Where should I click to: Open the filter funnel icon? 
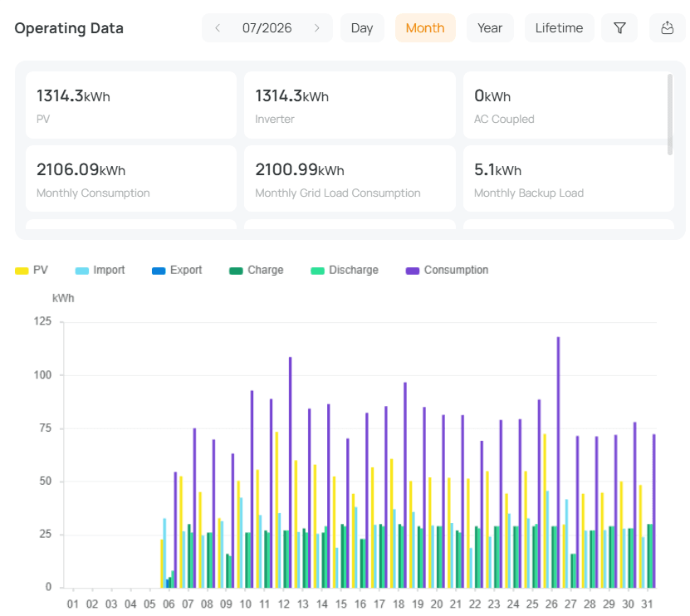619,28
